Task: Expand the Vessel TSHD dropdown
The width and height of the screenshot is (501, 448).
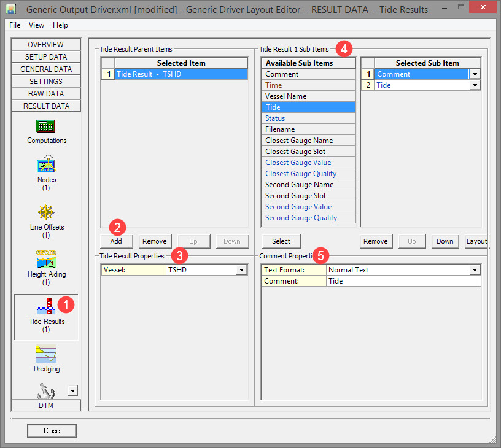Action: pyautogui.click(x=241, y=270)
